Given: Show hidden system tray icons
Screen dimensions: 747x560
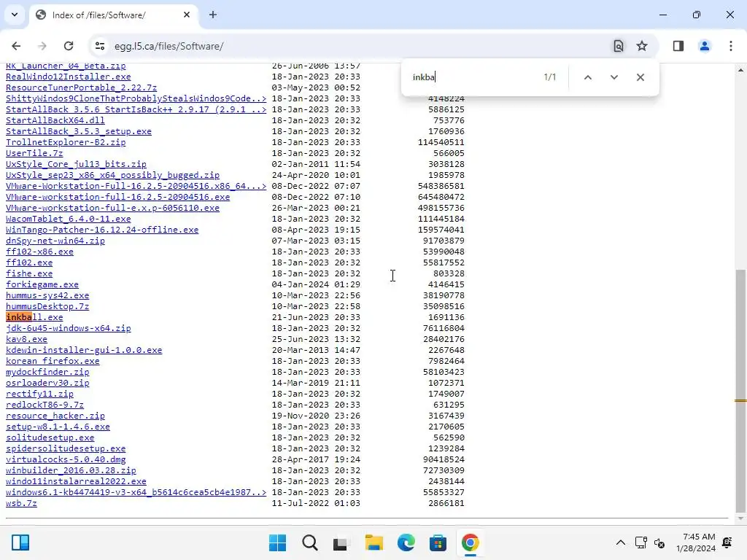Looking at the screenshot, I should [x=621, y=542].
